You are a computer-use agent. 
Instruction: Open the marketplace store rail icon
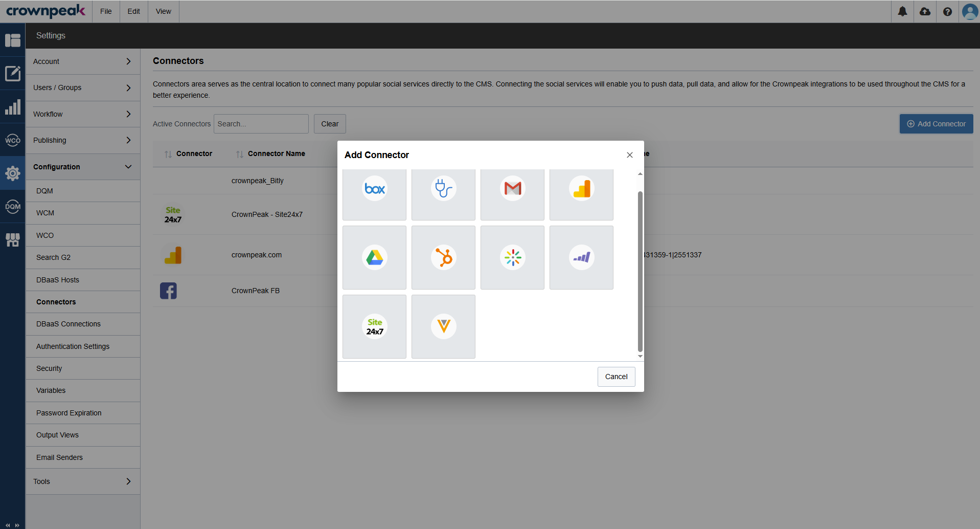13,240
